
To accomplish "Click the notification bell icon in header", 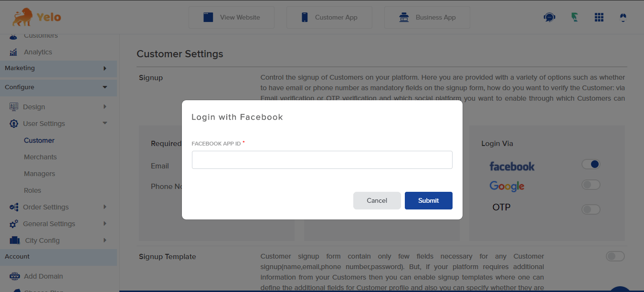I will point(622,18).
